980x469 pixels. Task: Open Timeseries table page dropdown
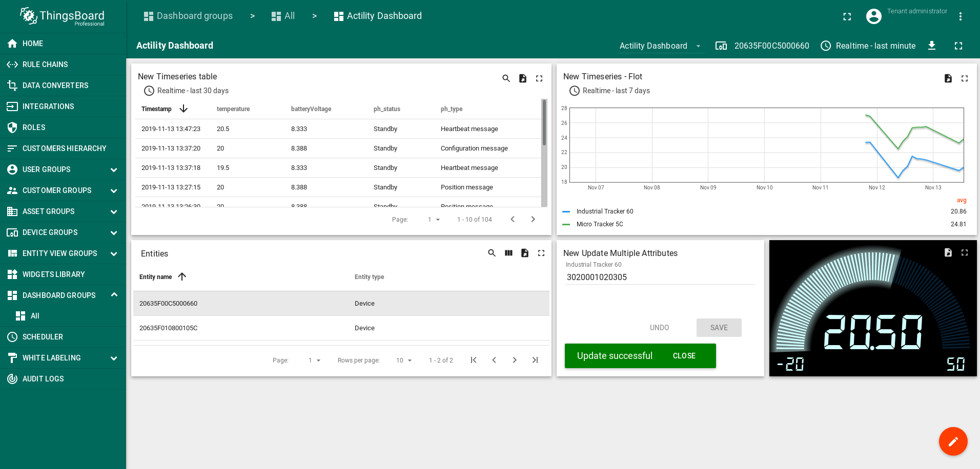[x=434, y=220]
